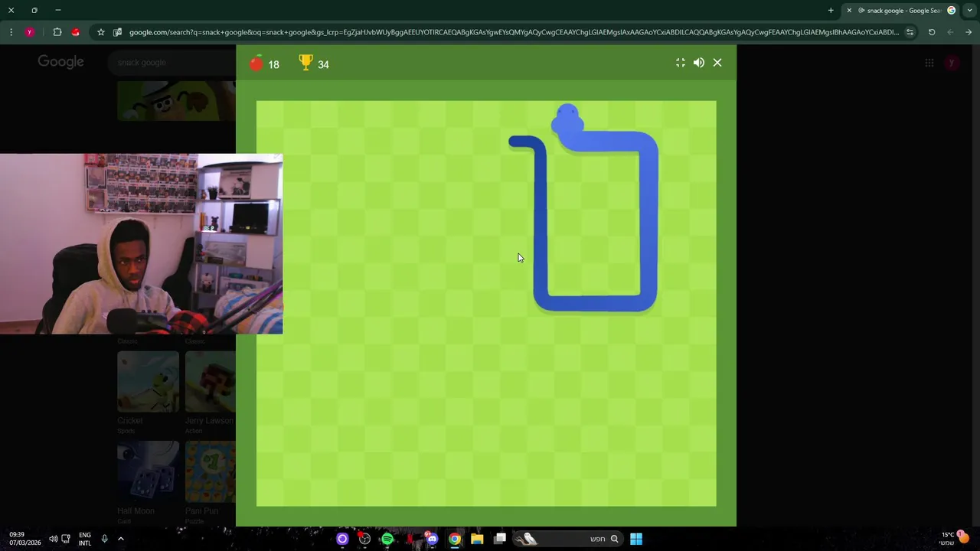980x551 pixels.
Task: Open OBS Studio from the taskbar
Action: point(364,539)
